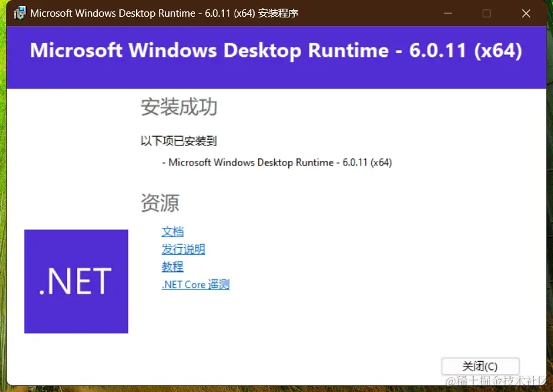Image resolution: width=553 pixels, height=392 pixels.
Task: Click the window title bar text
Action: 164,13
